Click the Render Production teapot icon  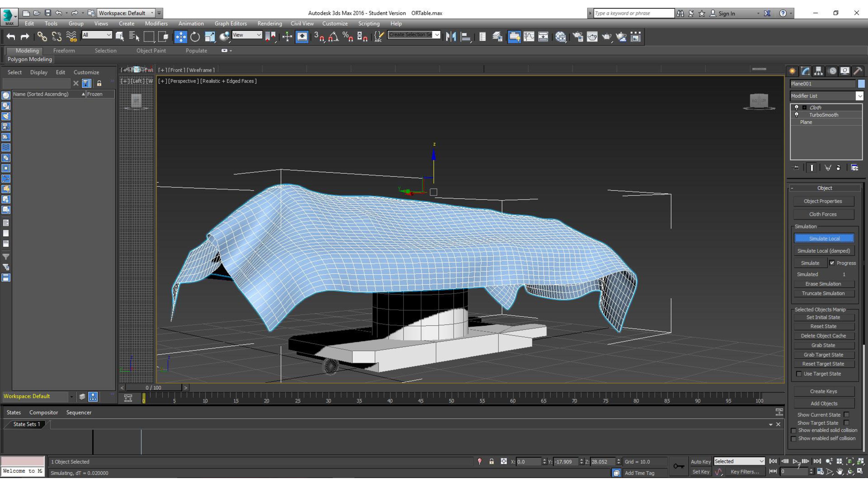coord(606,36)
